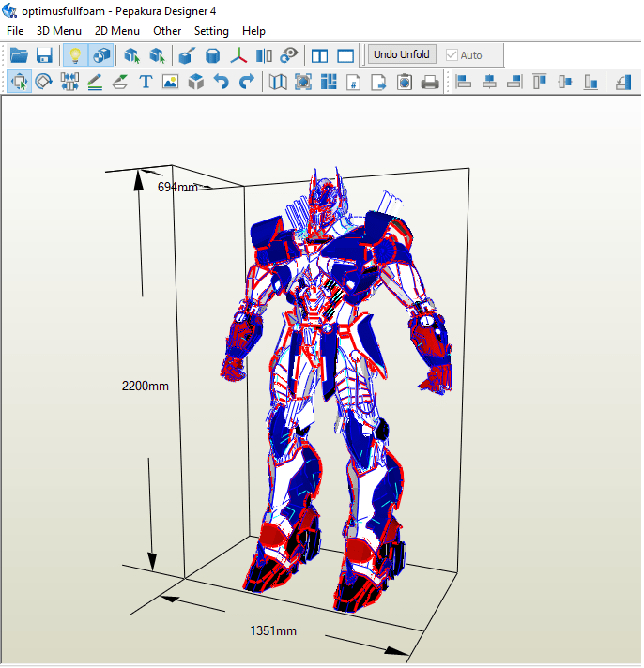Toggle the light bulb lighting button

point(75,55)
